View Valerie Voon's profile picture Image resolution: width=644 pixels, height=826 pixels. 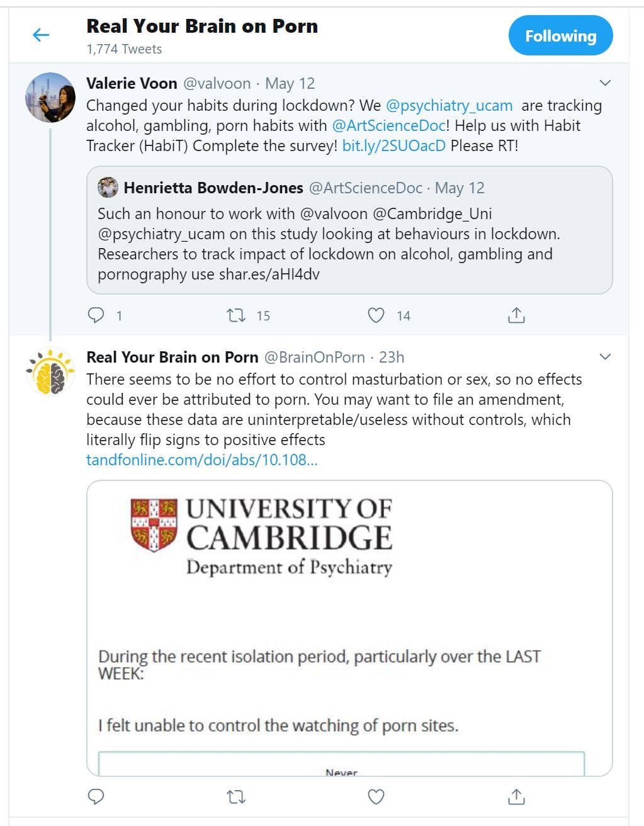[x=50, y=98]
